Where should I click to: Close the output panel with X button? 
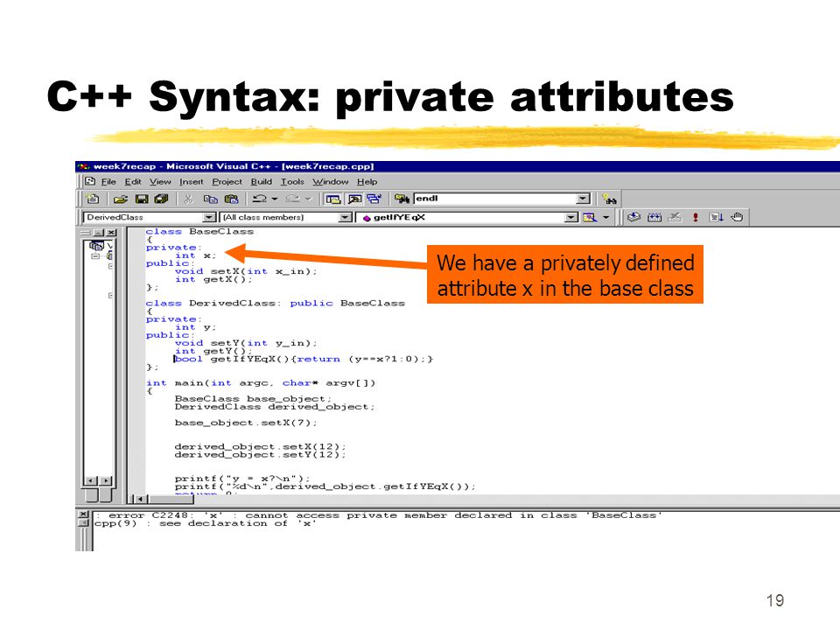[83, 514]
